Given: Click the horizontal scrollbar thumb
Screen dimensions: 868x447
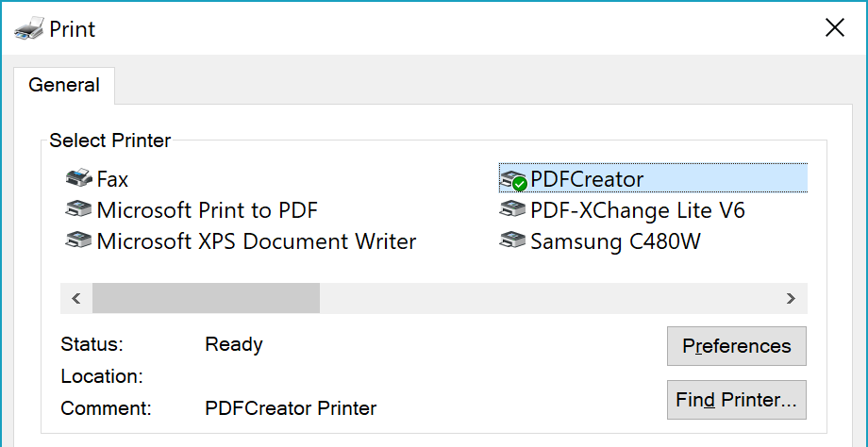Looking at the screenshot, I should (206, 298).
